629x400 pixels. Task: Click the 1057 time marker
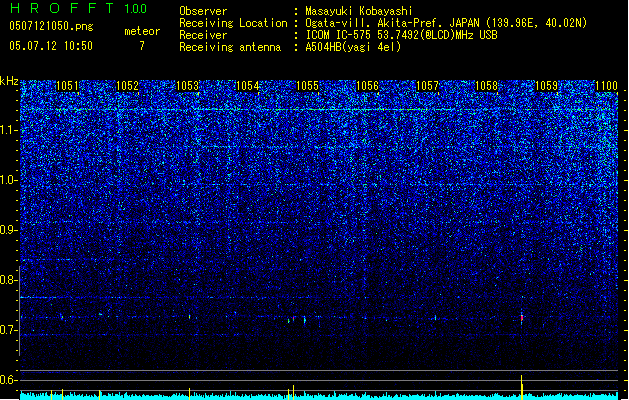[428, 86]
